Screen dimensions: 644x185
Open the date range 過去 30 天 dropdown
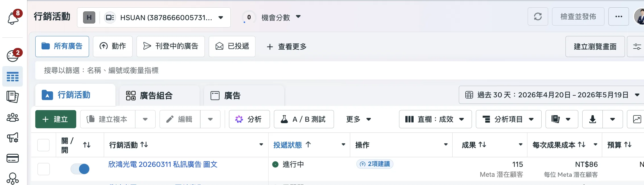tap(552, 95)
